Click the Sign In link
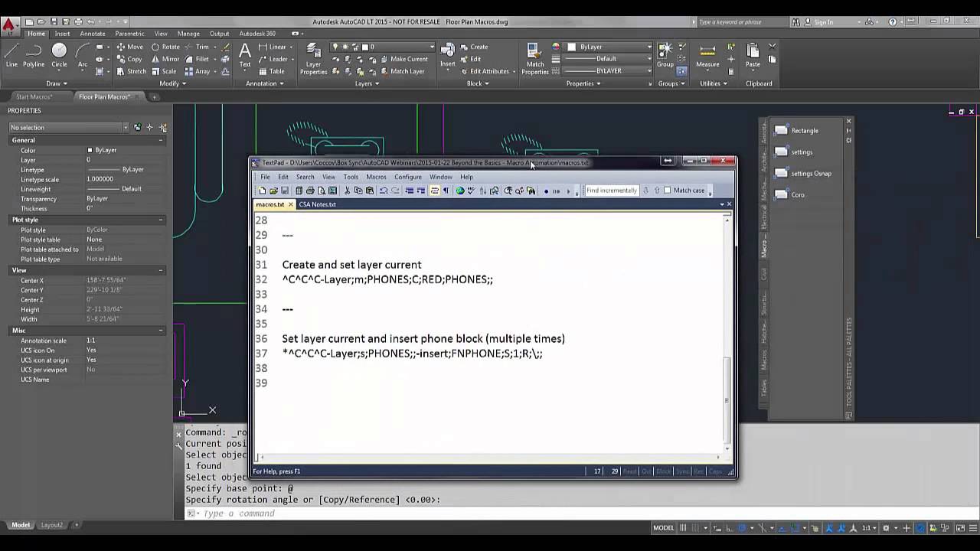This screenshot has width=980, height=551. 824,22
